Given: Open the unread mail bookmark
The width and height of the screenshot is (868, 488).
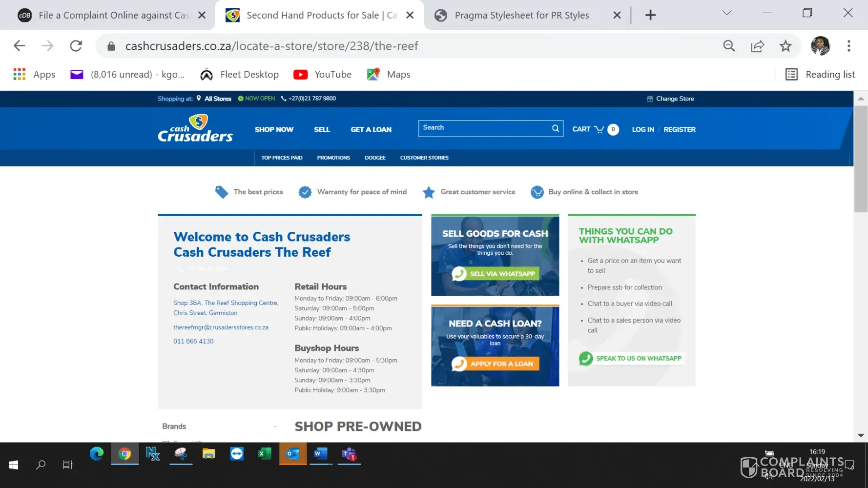Looking at the screenshot, I should [x=128, y=74].
